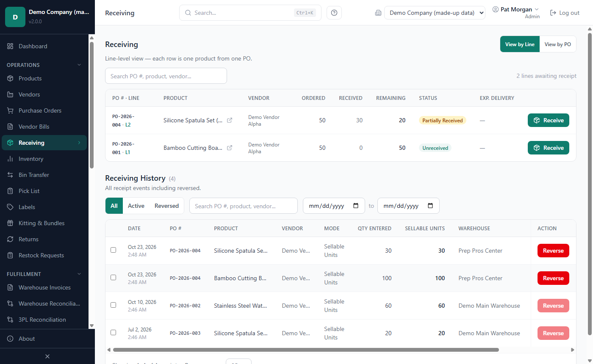Focus the global Search box
593x364 pixels.
[x=250, y=13]
